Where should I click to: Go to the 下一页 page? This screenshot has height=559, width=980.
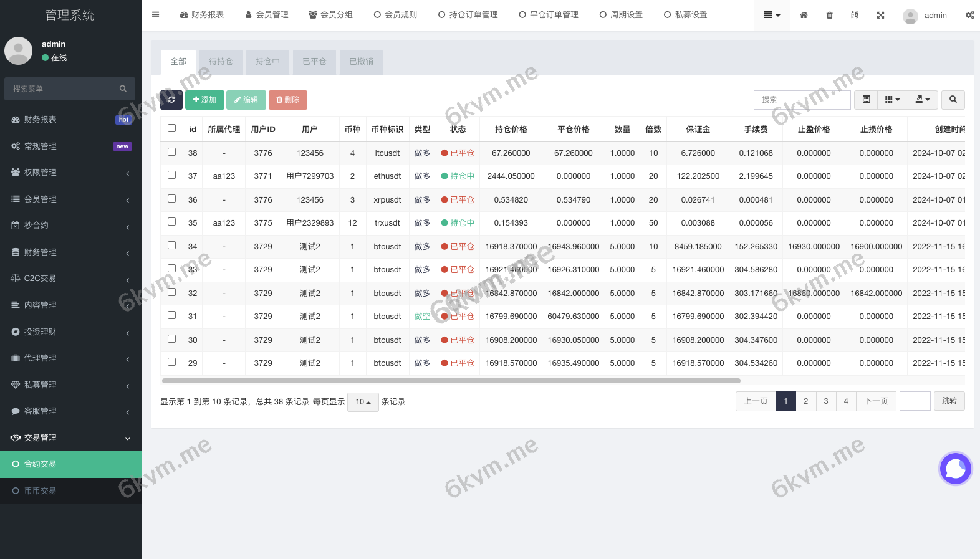click(876, 401)
